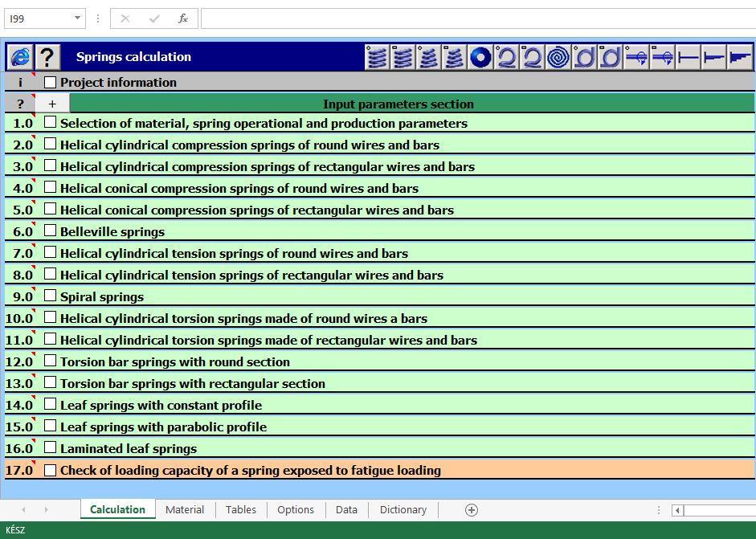This screenshot has width=756, height=539.
Task: Click the 'i' info cell beside Project information
Action: [20, 83]
